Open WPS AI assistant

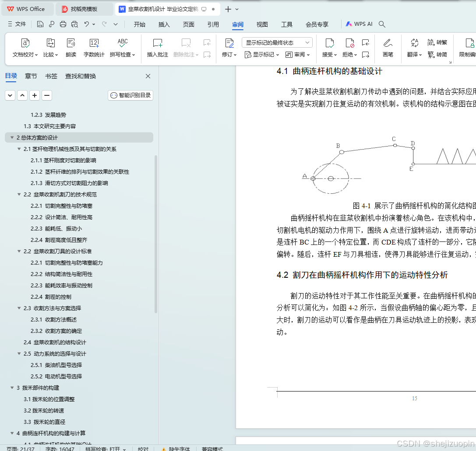coord(359,24)
